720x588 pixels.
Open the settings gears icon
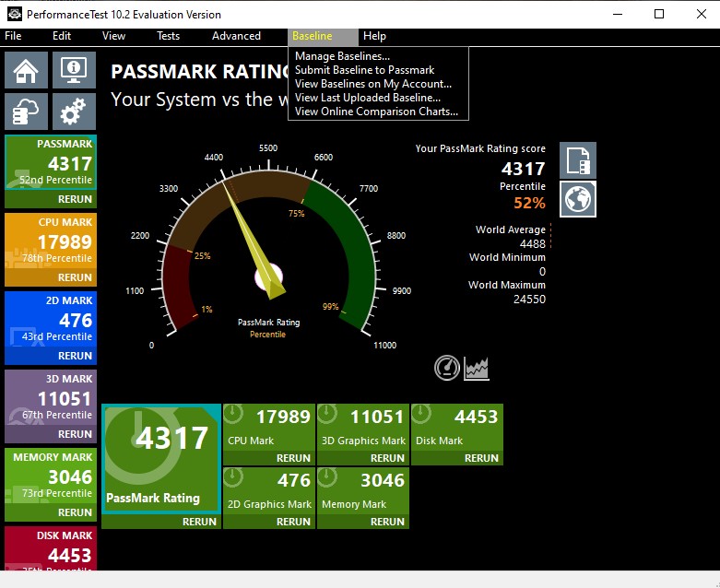pyautogui.click(x=74, y=112)
